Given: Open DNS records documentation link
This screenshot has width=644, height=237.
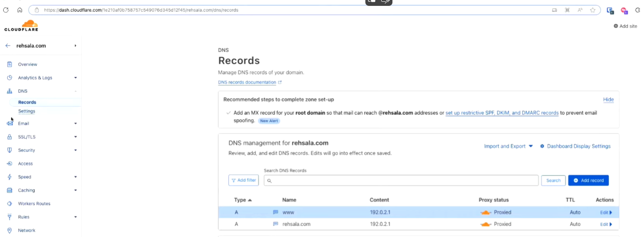Looking at the screenshot, I should point(247,82).
